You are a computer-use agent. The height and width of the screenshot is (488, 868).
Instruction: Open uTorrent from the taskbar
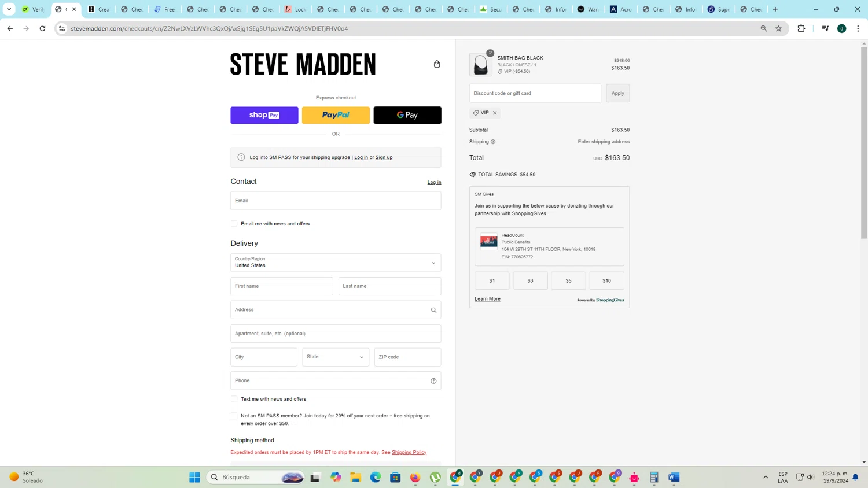coord(435,477)
